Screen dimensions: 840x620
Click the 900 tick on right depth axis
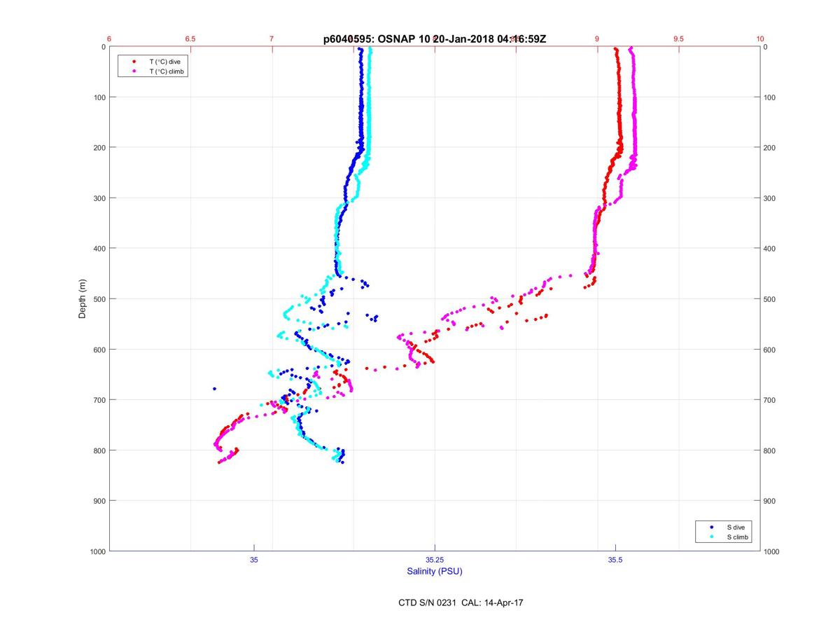pyautogui.click(x=770, y=501)
